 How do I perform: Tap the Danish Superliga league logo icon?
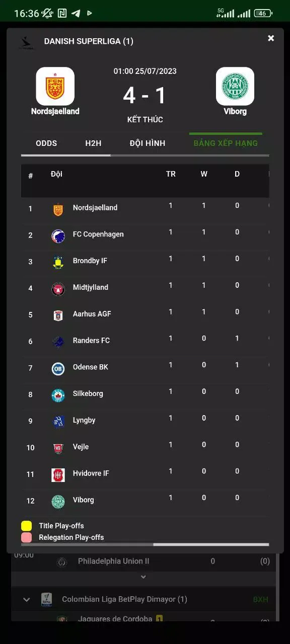tap(27, 43)
